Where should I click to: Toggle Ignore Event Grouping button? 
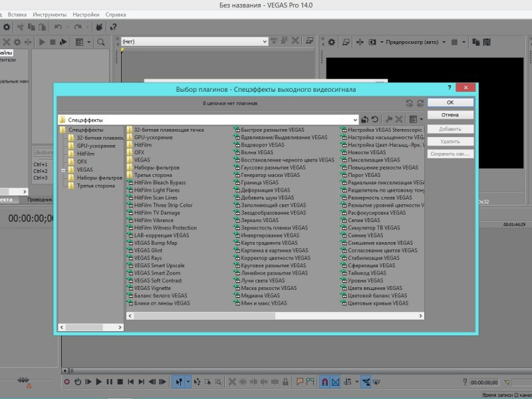pyautogui.click(x=376, y=382)
